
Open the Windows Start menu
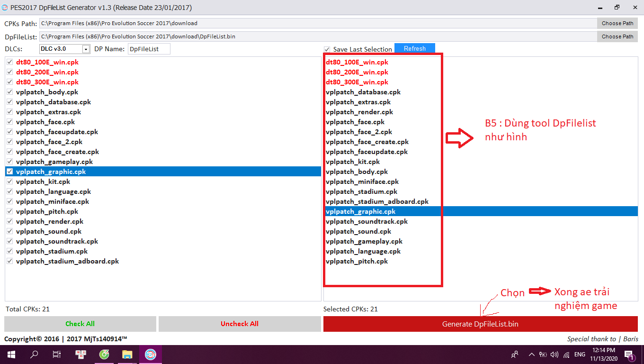(10, 354)
